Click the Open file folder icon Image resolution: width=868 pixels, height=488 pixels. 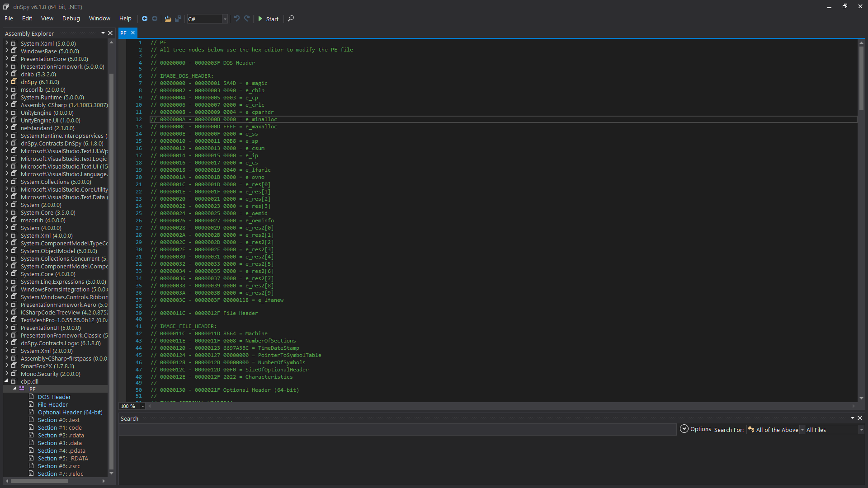(168, 19)
